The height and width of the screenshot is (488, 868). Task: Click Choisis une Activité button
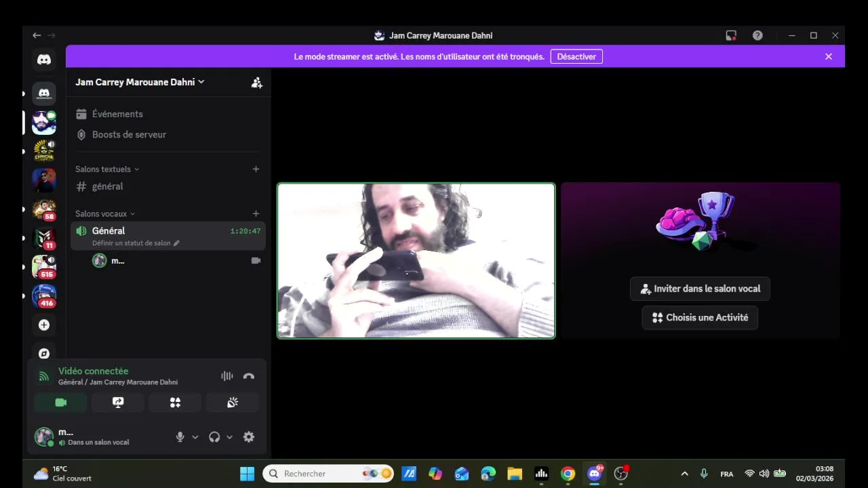click(x=700, y=317)
